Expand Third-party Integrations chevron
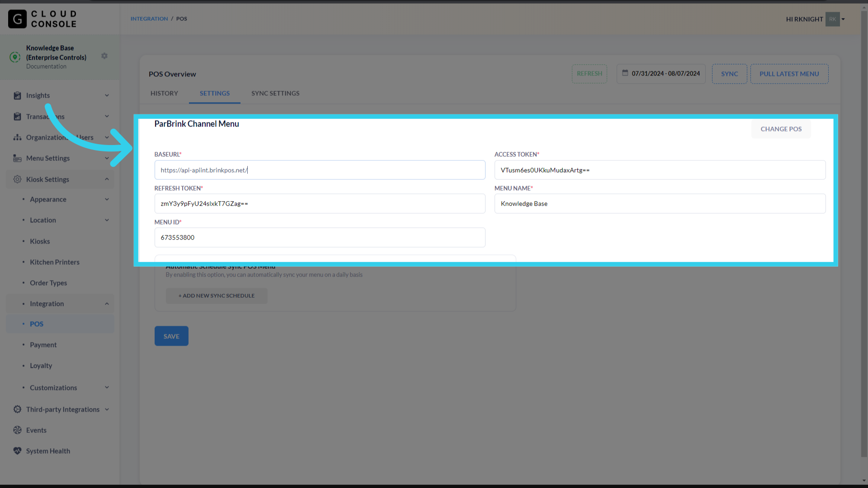 click(x=107, y=409)
